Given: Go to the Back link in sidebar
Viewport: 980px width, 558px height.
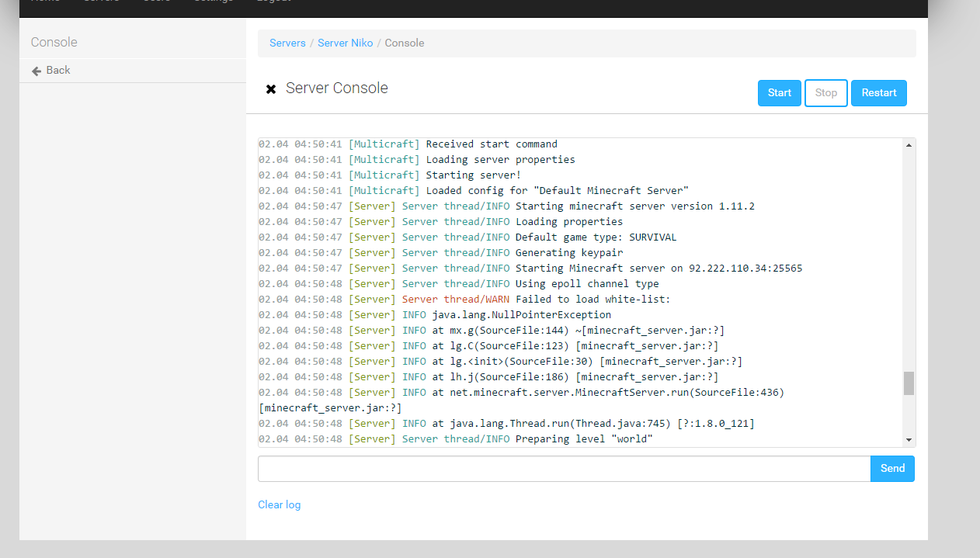Looking at the screenshot, I should click(x=58, y=71).
